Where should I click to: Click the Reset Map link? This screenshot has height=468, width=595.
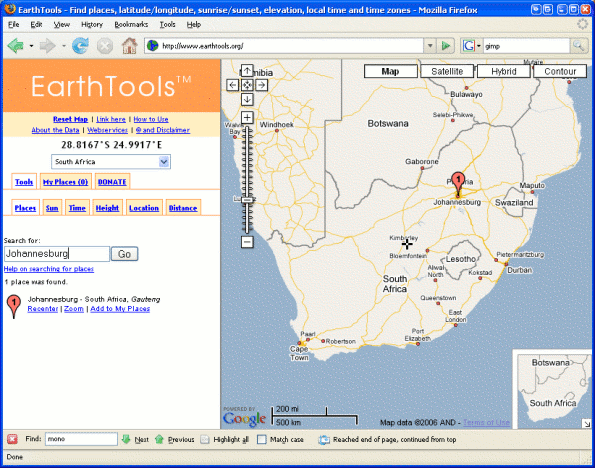click(71, 119)
